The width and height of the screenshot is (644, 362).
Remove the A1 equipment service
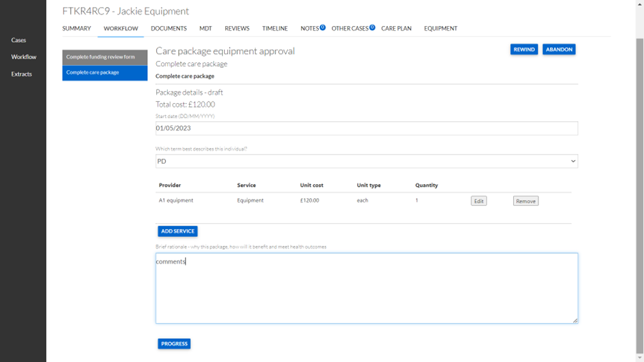pos(525,201)
